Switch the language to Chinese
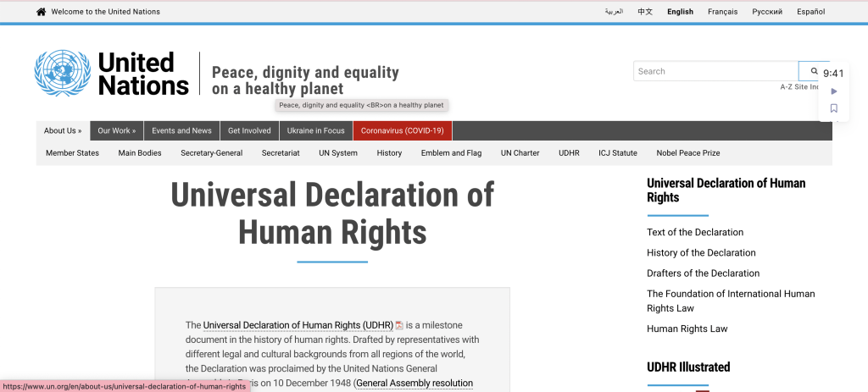The image size is (868, 392). 645,12
